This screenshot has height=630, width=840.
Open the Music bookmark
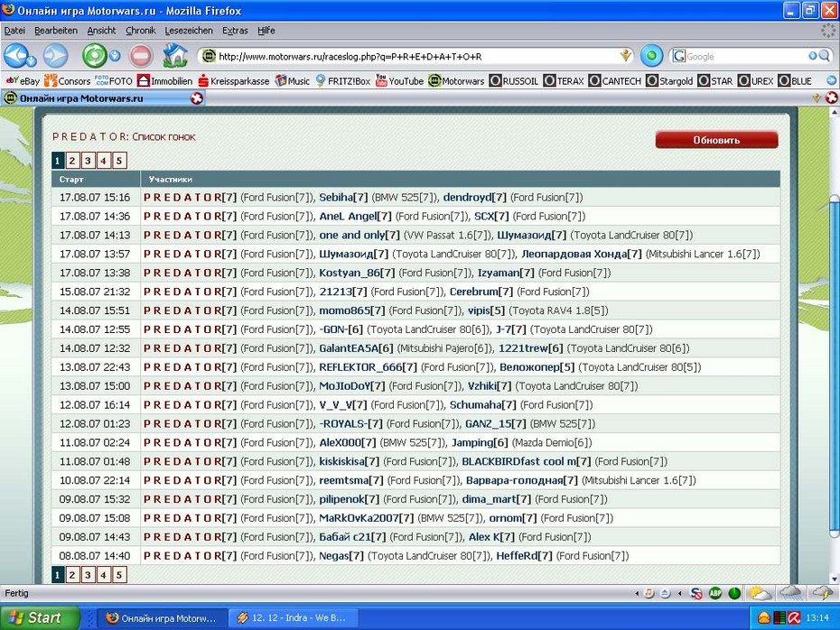(293, 81)
